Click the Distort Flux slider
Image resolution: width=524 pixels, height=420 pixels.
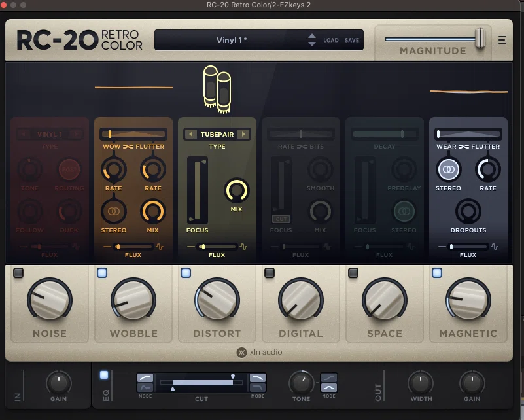point(217,247)
